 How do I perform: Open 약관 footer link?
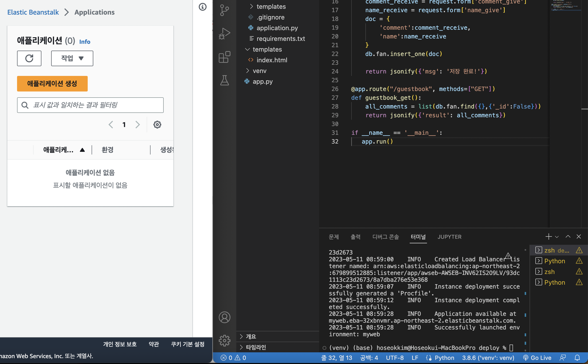[x=154, y=344]
